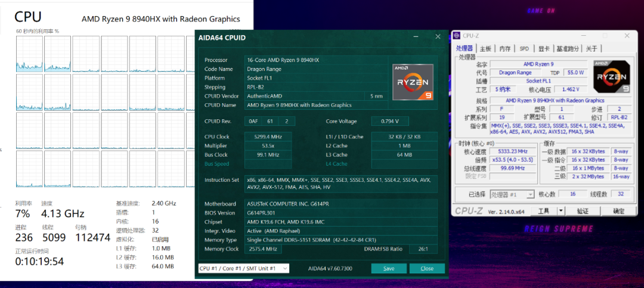The height and width of the screenshot is (288, 644).
Task: Click the 线程数 value 32 in CPU-Z
Action: click(621, 194)
